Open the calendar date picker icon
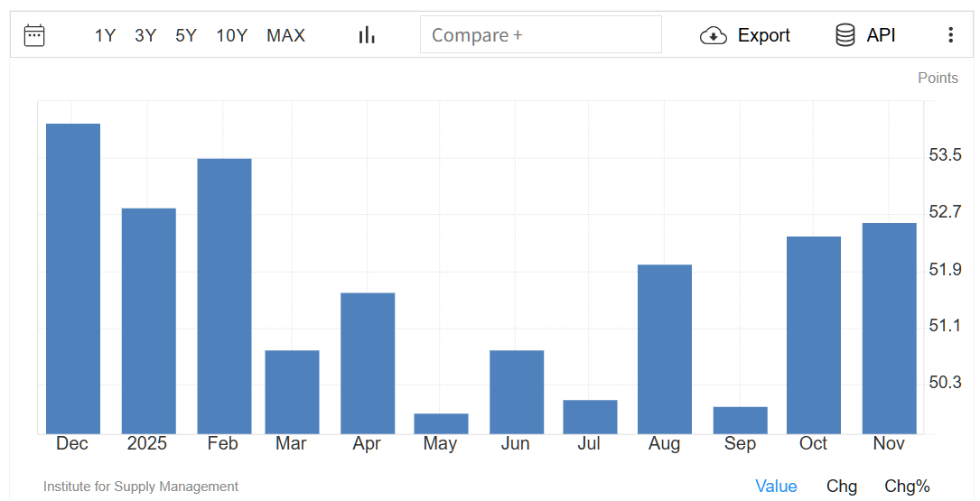 point(34,35)
